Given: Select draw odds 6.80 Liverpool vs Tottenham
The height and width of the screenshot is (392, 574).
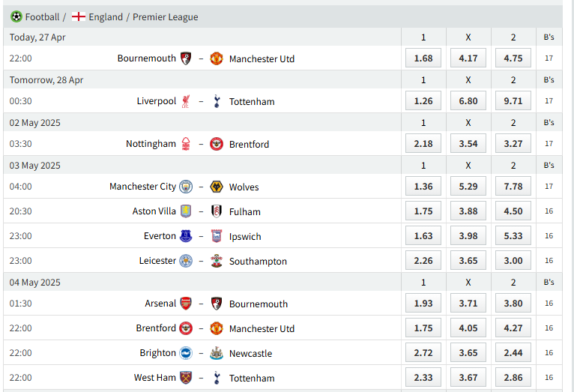Looking at the screenshot, I should [468, 101].
